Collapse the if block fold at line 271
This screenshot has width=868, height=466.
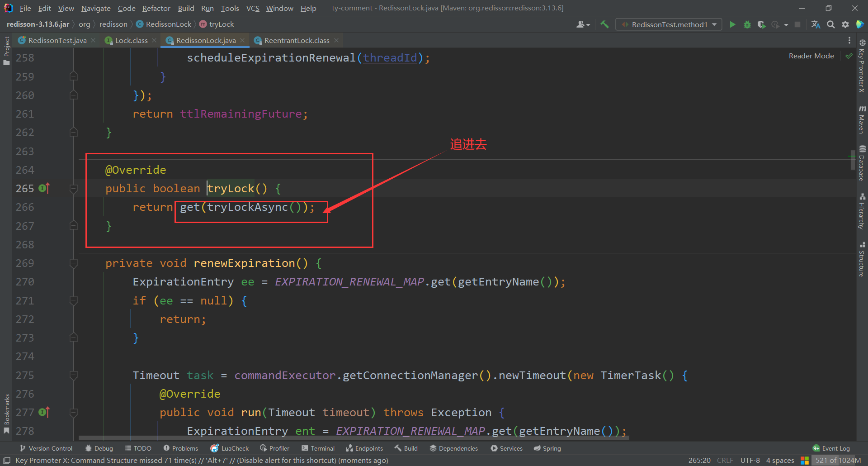74,300
